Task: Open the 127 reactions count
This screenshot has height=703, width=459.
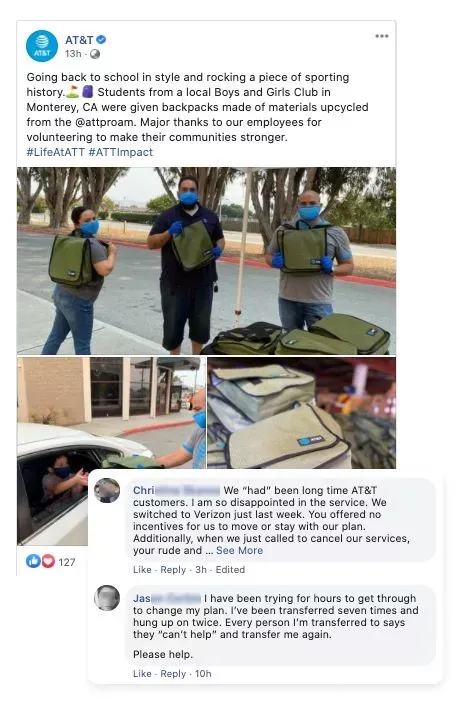Action: [x=67, y=562]
